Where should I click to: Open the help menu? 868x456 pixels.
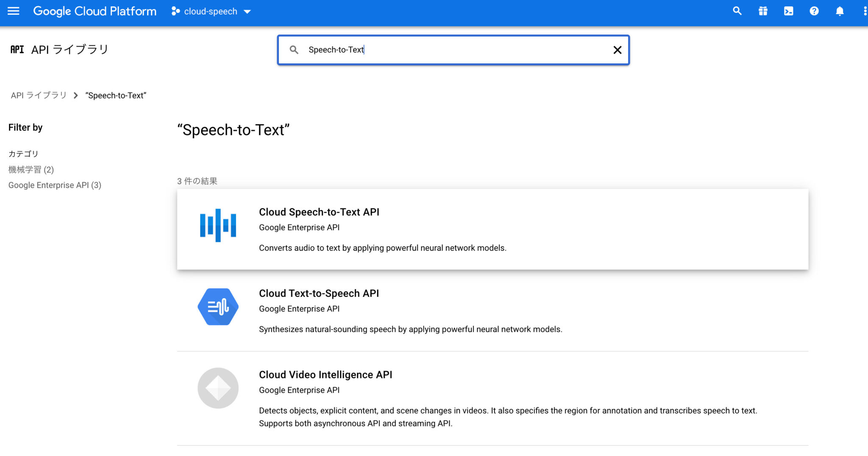(814, 11)
